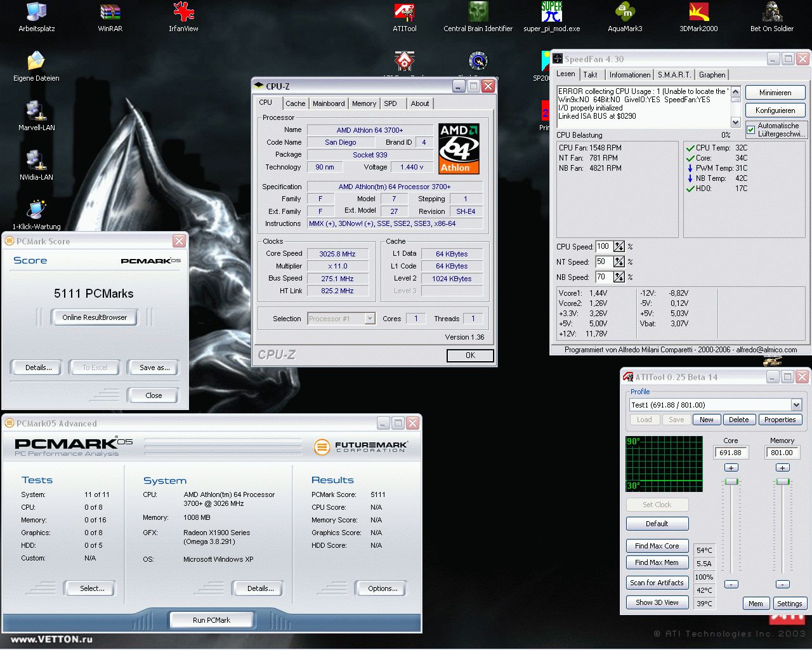The image size is (812, 650).
Task: Click the Core clock 691.88 input field
Action: click(x=731, y=453)
